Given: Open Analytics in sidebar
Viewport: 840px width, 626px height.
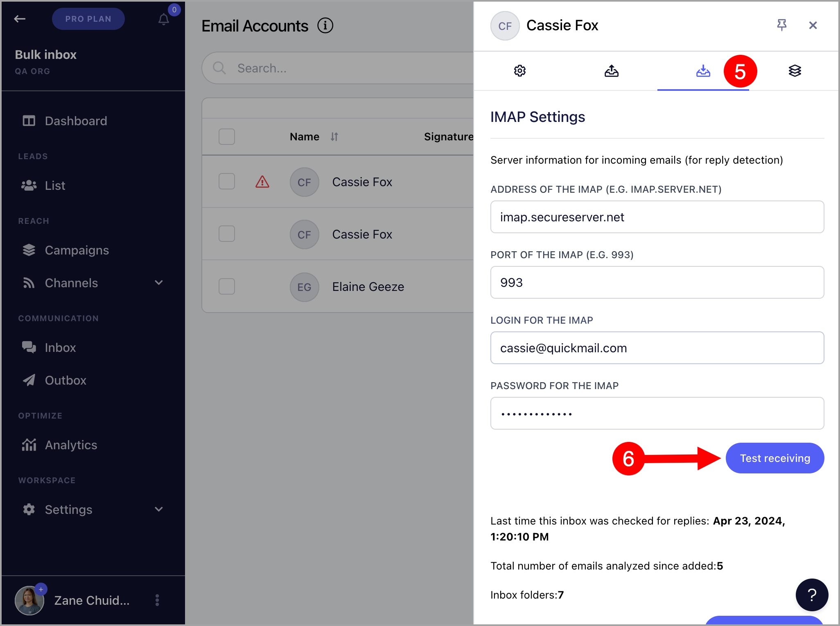Looking at the screenshot, I should coord(71,445).
